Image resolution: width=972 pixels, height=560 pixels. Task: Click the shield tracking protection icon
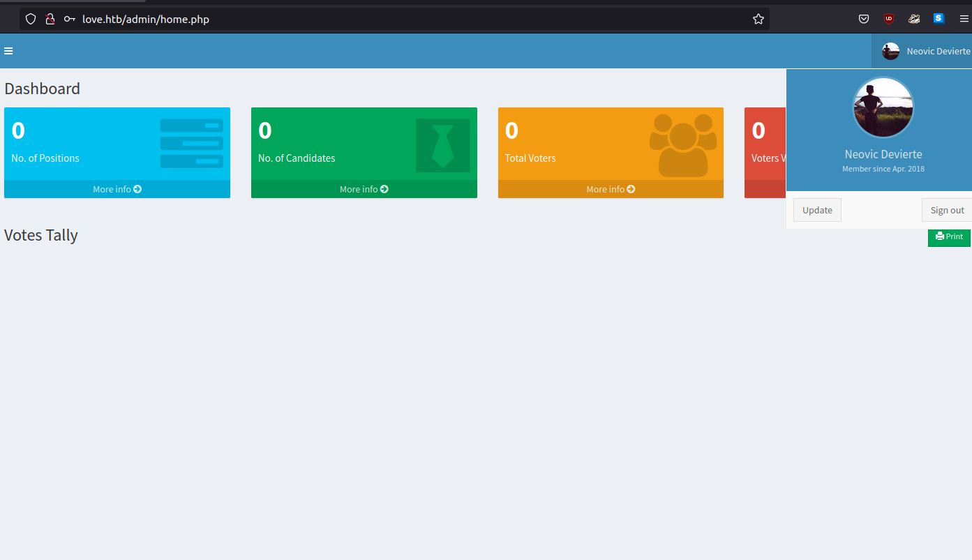[x=31, y=20]
